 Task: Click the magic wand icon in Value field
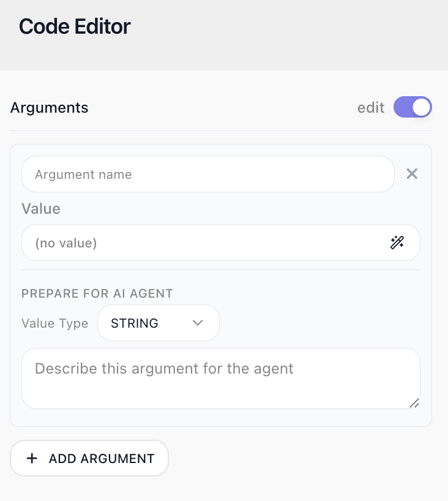tap(397, 243)
